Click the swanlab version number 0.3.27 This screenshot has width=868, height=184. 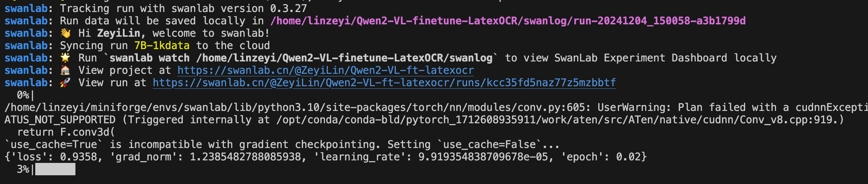coord(289,8)
